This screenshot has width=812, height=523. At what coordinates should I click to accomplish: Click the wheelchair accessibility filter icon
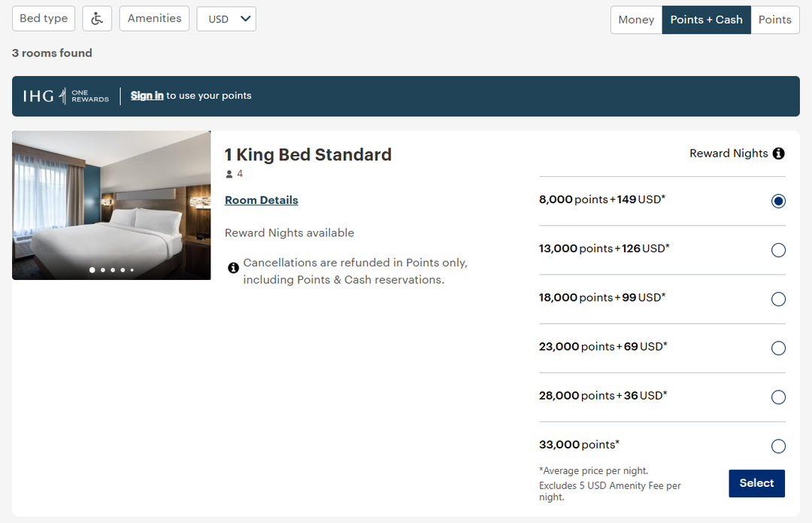click(x=97, y=18)
